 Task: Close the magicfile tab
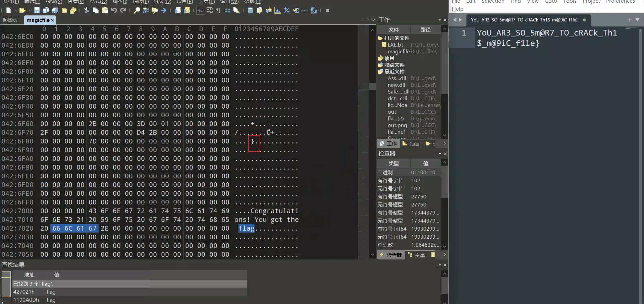click(x=52, y=20)
